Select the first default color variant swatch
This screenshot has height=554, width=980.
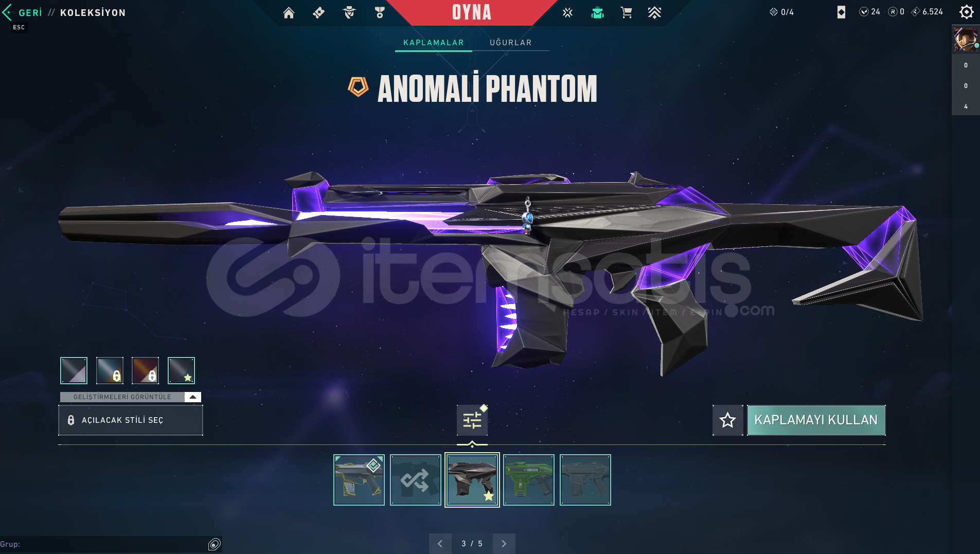coord(74,370)
